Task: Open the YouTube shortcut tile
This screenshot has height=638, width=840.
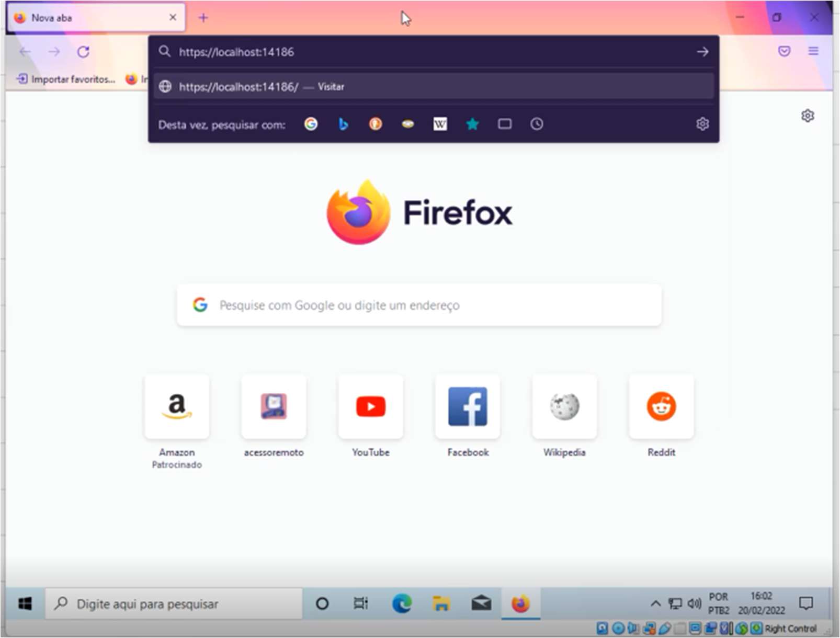Action: coord(371,406)
